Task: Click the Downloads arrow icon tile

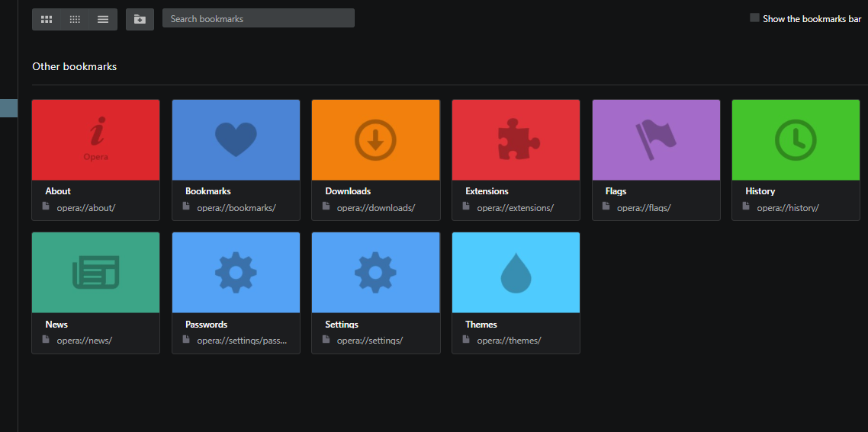Action: click(375, 140)
